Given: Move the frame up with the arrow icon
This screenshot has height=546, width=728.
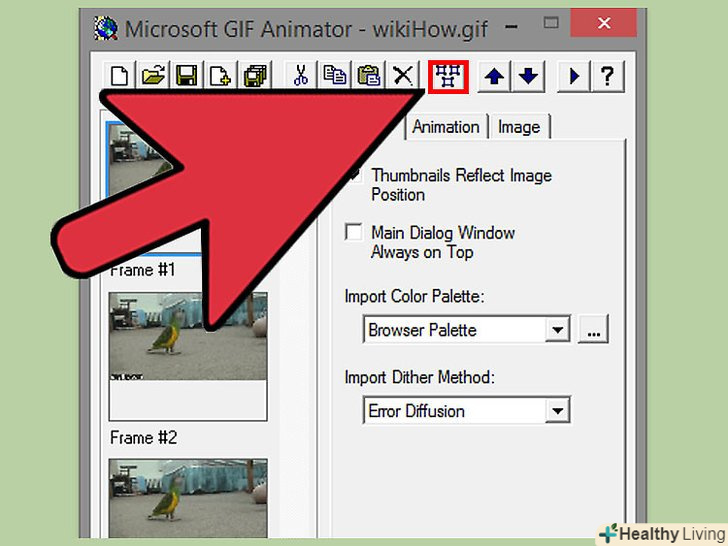Looking at the screenshot, I should tap(494, 76).
